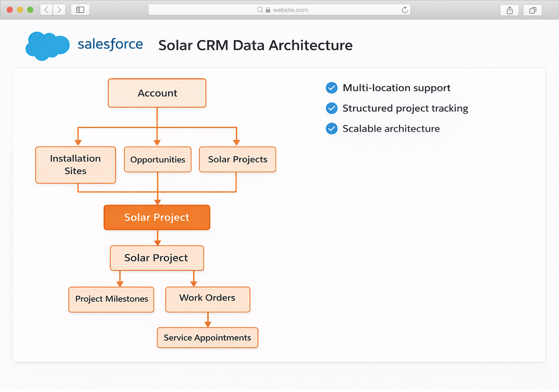Show all tabs overview icon
Image resolution: width=559 pixels, height=392 pixels.
532,10
